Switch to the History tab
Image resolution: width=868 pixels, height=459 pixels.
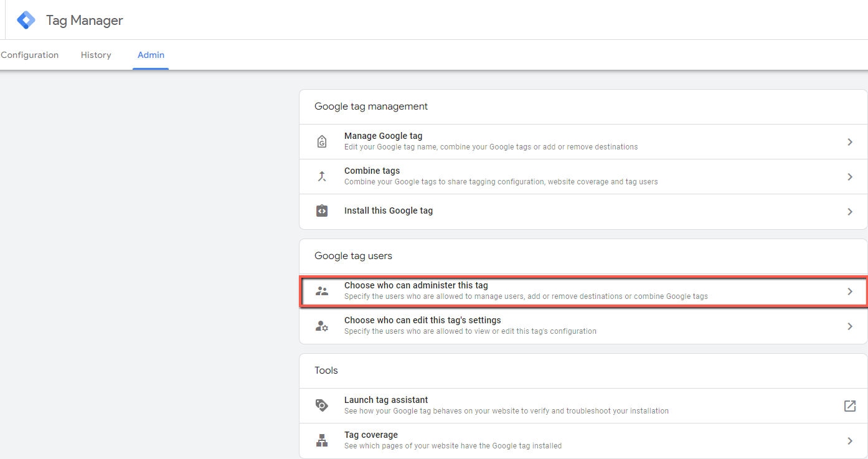[96, 55]
